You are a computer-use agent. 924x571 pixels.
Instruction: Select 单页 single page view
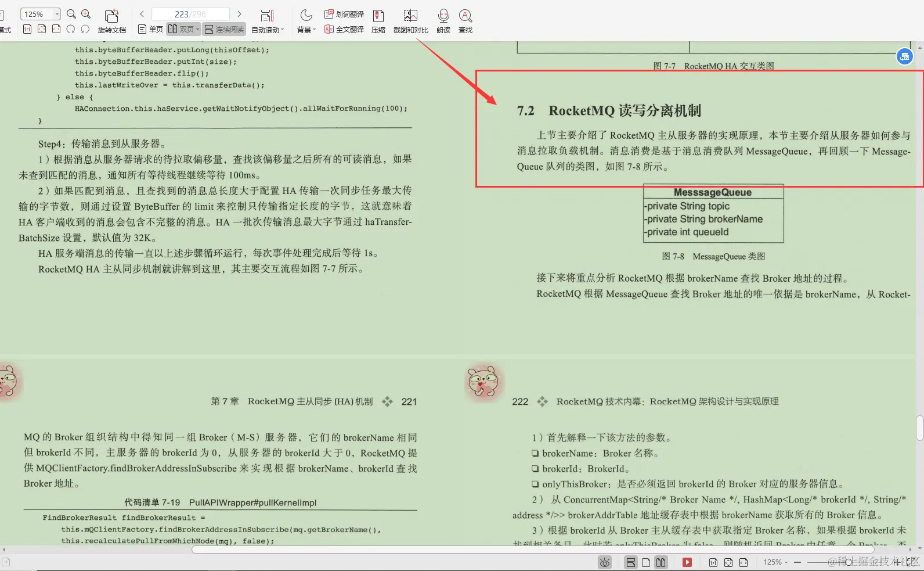click(x=150, y=29)
